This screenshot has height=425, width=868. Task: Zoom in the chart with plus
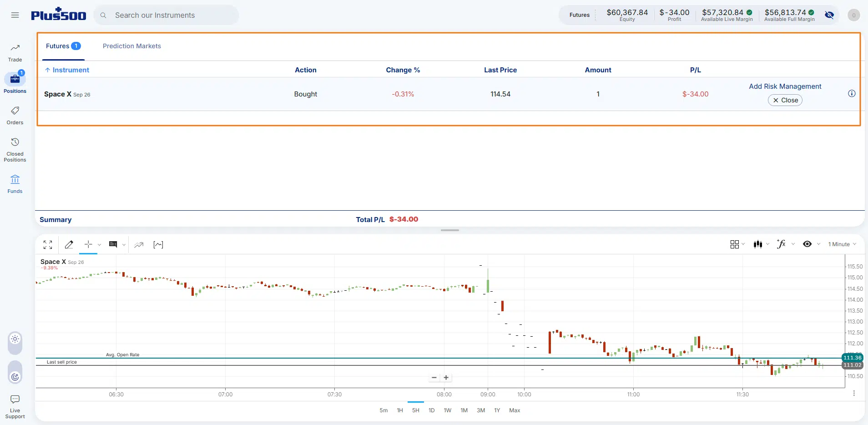[x=446, y=378]
